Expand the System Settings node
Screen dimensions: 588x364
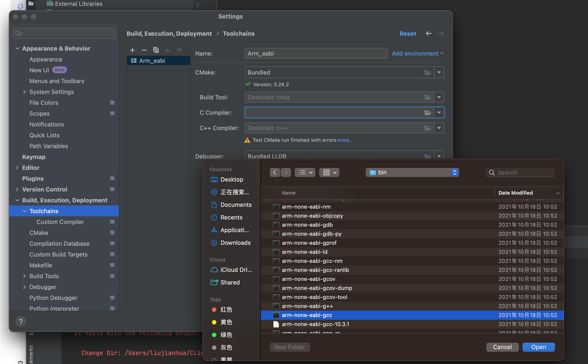click(x=24, y=92)
